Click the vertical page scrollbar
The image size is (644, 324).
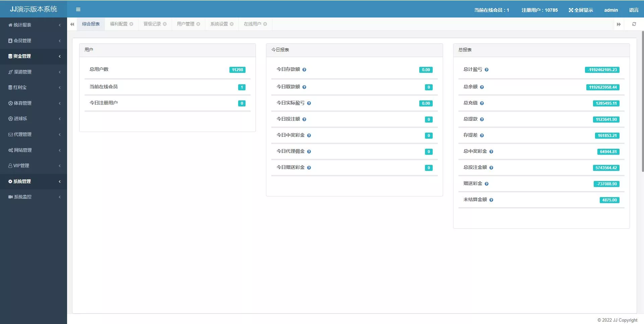click(x=642, y=101)
